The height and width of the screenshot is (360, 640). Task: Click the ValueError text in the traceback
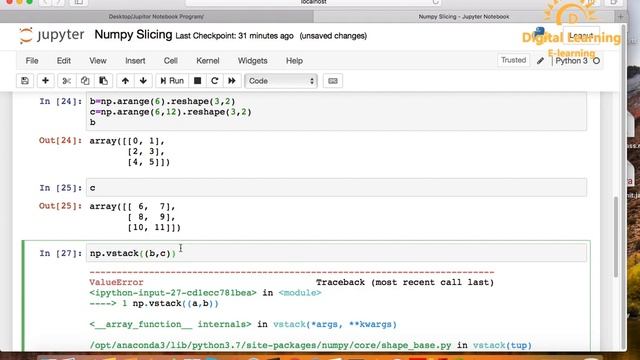click(x=116, y=282)
